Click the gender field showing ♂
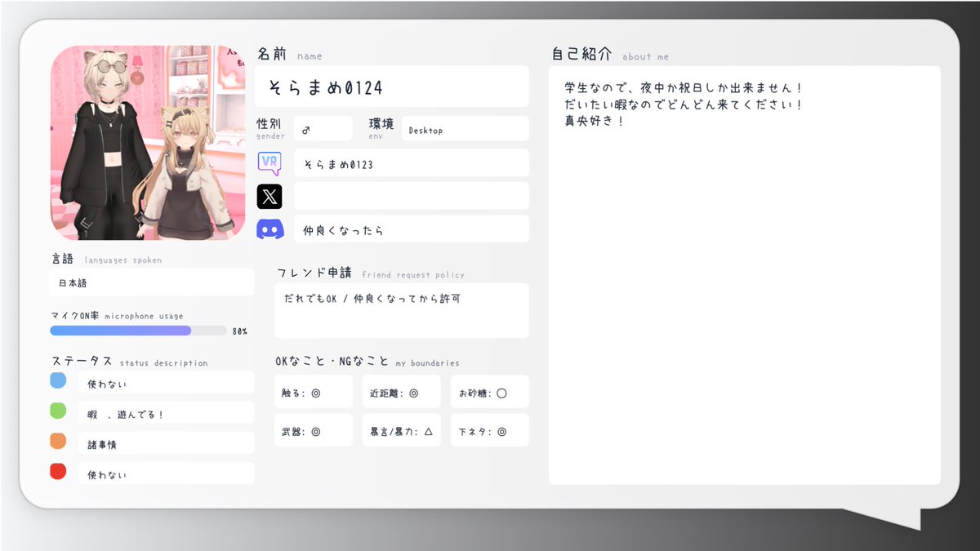 (323, 129)
